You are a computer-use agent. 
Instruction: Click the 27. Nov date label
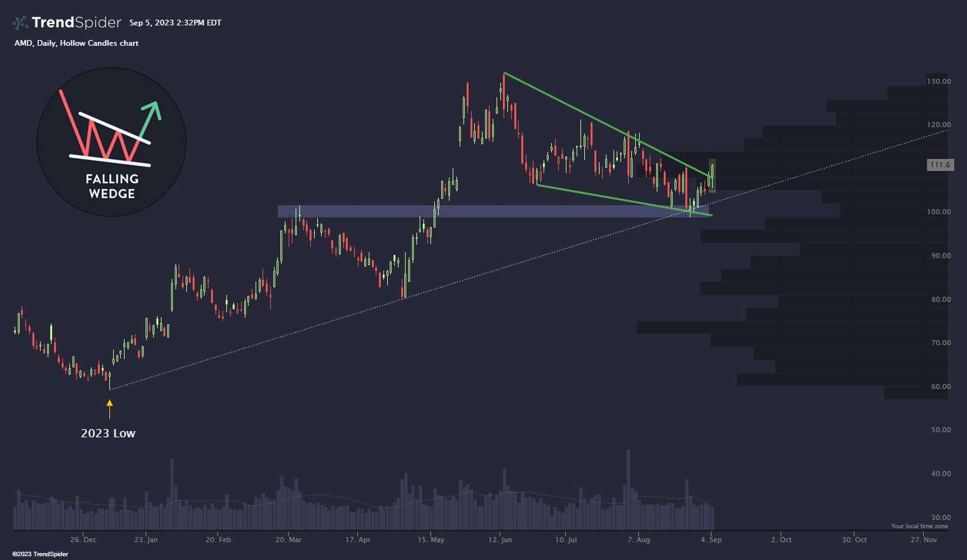click(x=924, y=540)
